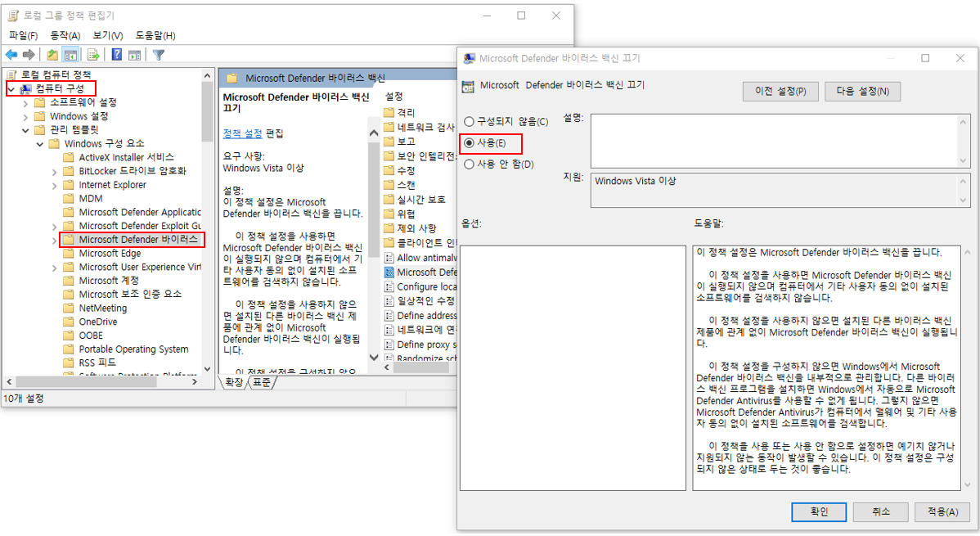
Task: Click the funnel filter icon in toolbar
Action: 159,55
